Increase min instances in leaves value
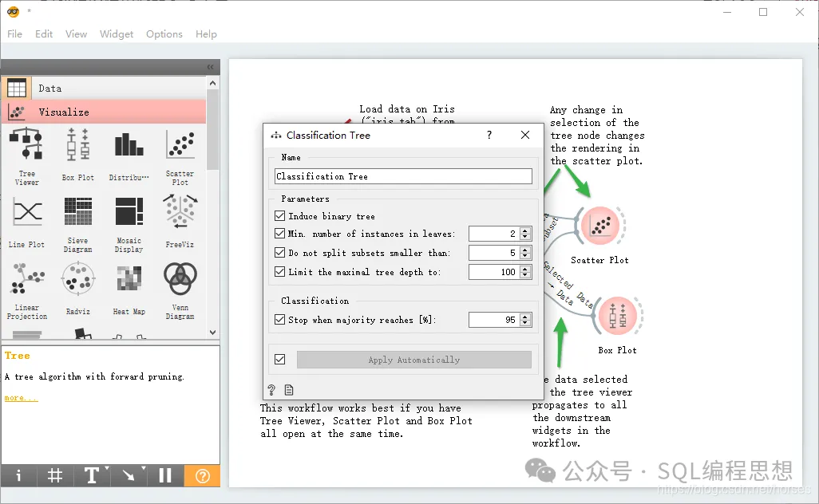 click(526, 230)
